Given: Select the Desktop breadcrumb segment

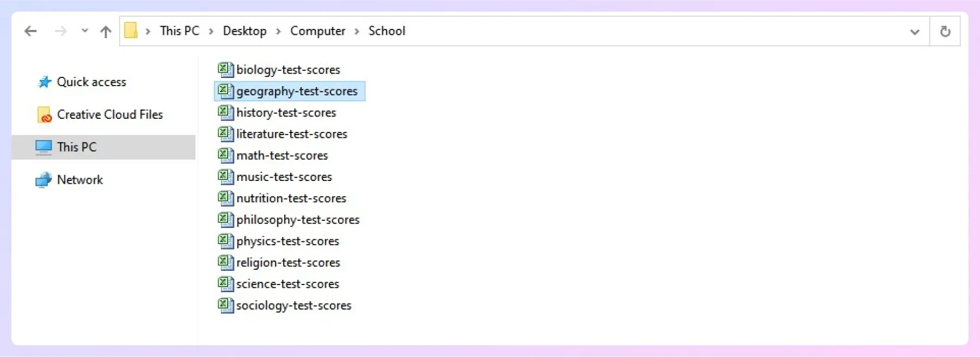Looking at the screenshot, I should (244, 31).
